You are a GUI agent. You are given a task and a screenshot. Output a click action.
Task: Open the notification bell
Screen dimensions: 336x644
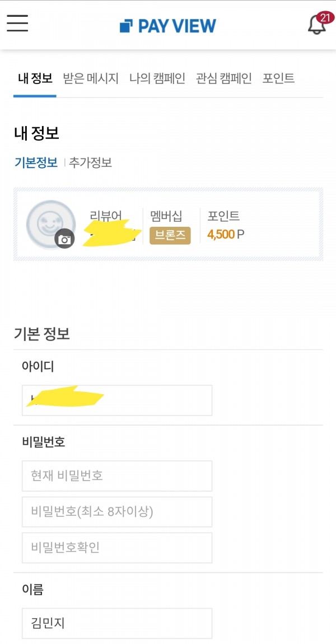[316, 26]
